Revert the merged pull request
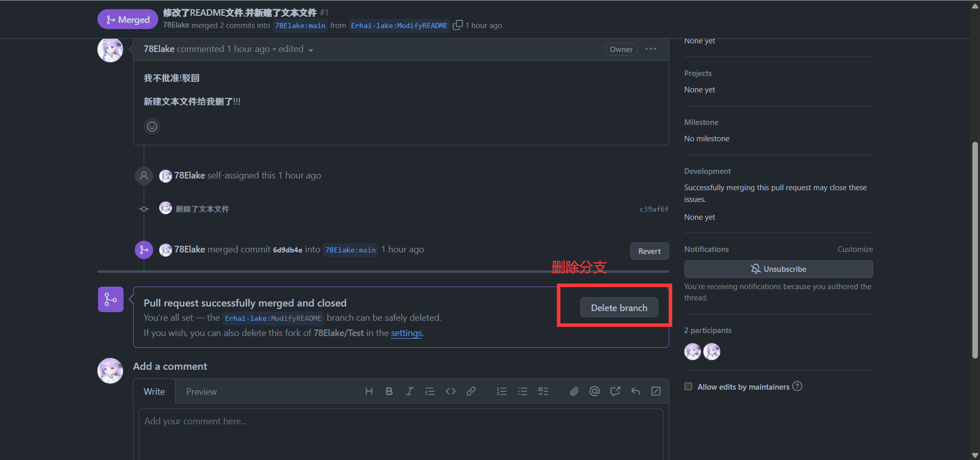980x460 pixels. coord(649,251)
